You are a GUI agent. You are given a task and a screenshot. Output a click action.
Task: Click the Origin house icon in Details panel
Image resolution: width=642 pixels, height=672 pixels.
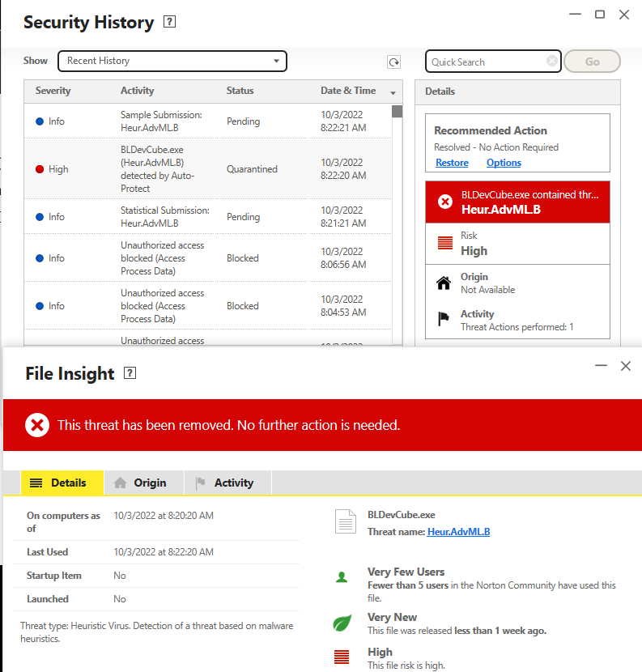tap(444, 283)
